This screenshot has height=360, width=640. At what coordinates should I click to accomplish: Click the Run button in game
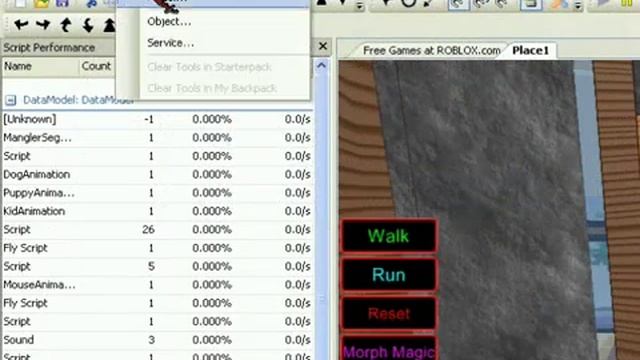[x=388, y=275]
